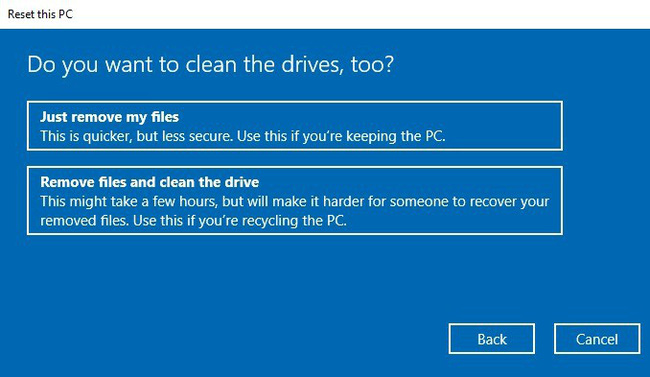Choose the option that makes file recovery harder
This screenshot has width=650, height=377.
tap(295, 201)
